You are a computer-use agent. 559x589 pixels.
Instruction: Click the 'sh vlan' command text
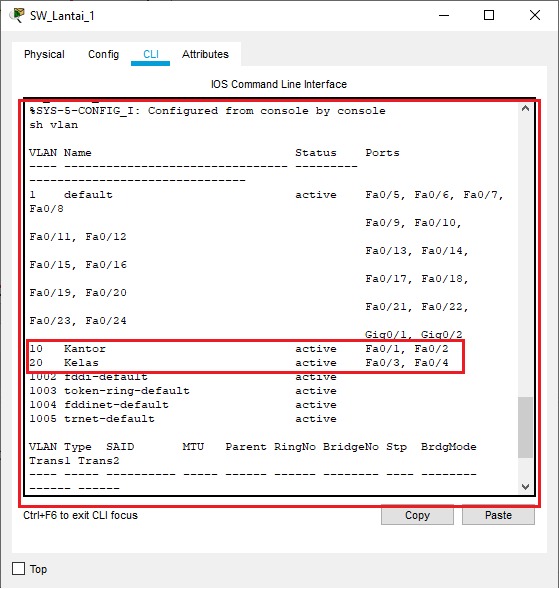pos(54,125)
